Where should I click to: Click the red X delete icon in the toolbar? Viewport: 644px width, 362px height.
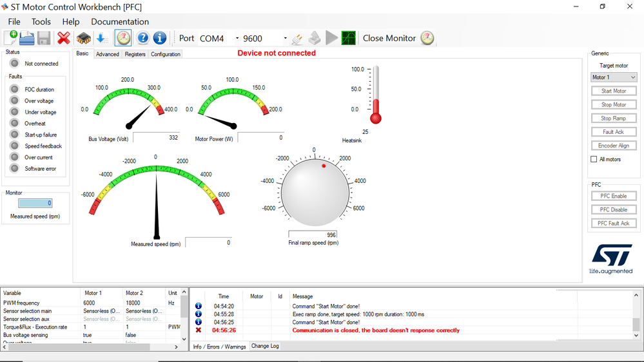pyautogui.click(x=64, y=38)
